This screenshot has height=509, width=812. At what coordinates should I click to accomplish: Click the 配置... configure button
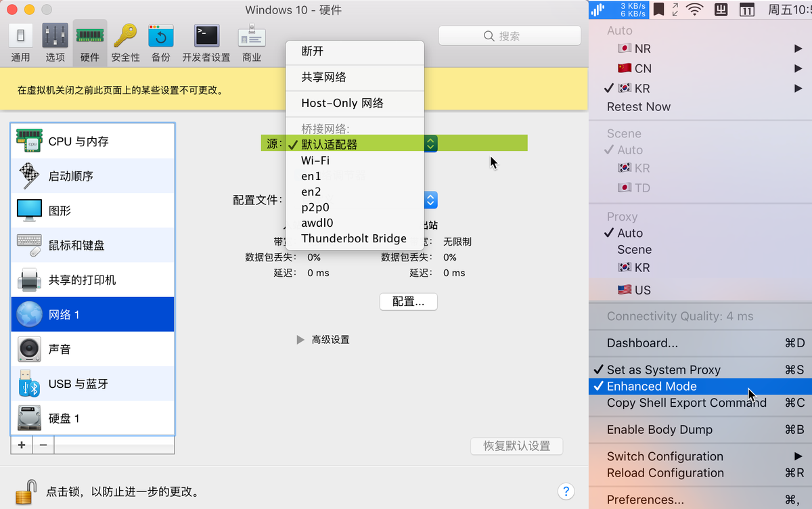[x=409, y=302]
